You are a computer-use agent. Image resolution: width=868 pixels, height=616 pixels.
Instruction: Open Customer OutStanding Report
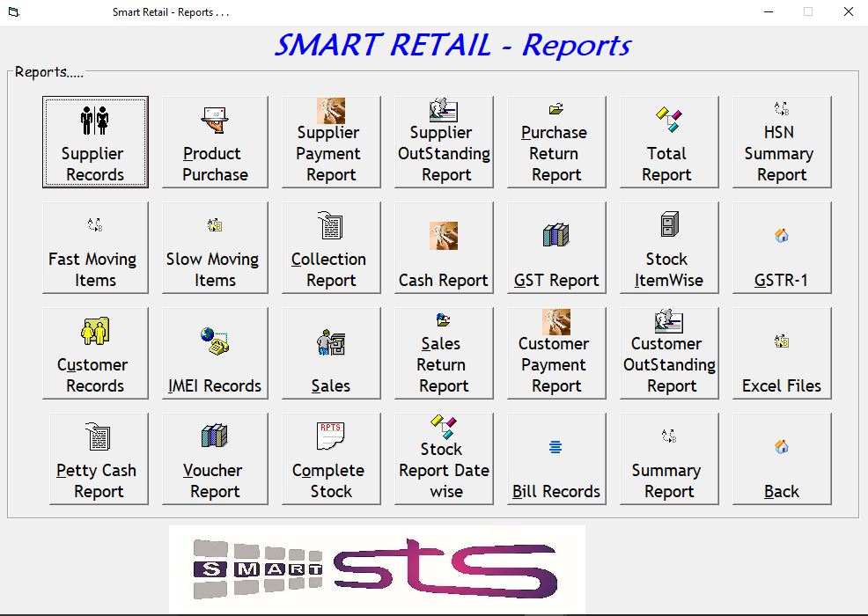tap(669, 353)
